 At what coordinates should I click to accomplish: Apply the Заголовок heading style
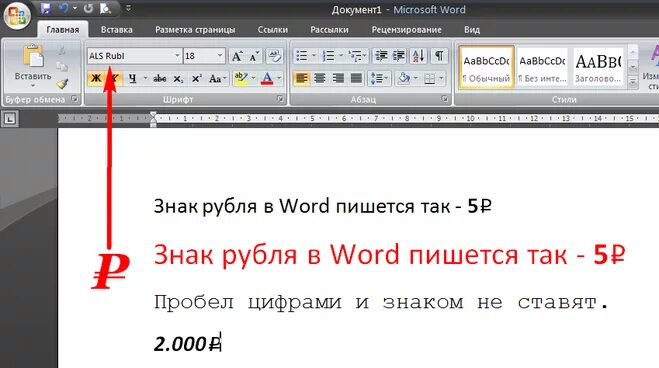[598, 67]
